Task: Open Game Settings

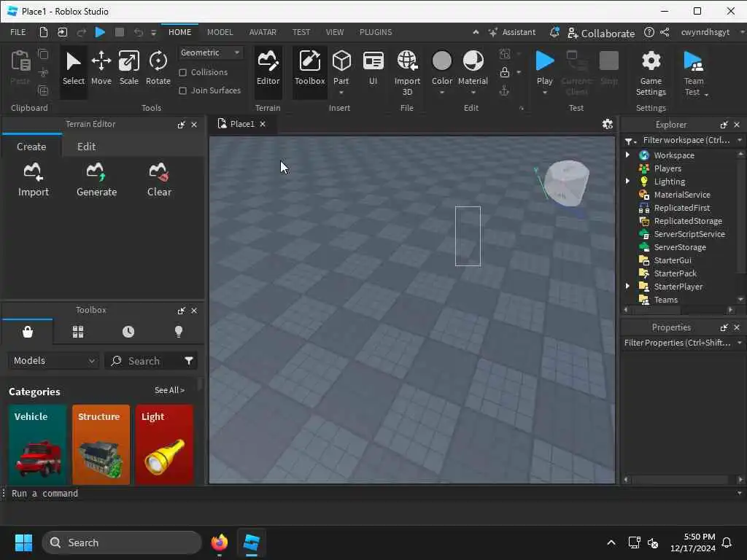Action: point(651,74)
